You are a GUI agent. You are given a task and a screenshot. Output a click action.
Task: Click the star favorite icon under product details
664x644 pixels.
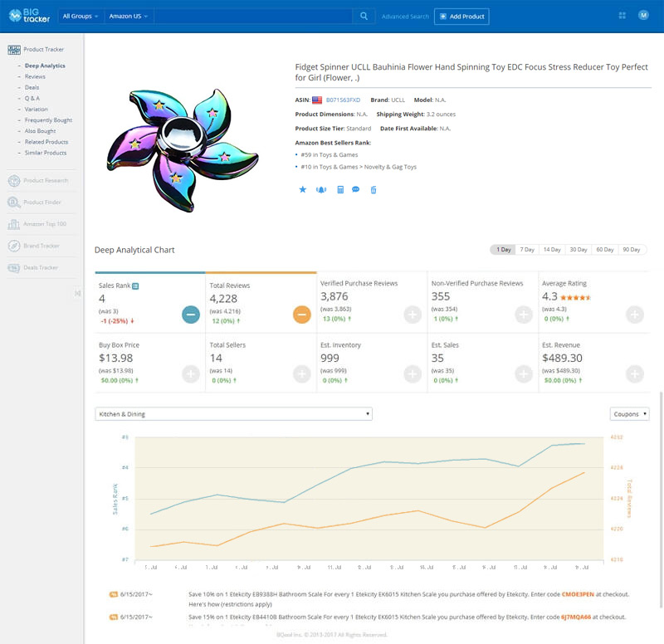(303, 190)
